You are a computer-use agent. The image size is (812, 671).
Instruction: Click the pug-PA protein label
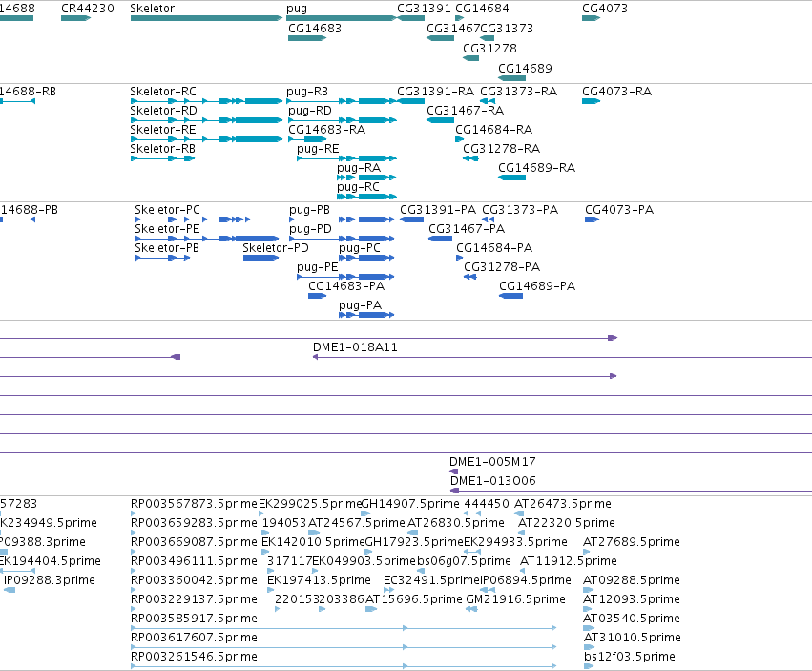tap(360, 305)
